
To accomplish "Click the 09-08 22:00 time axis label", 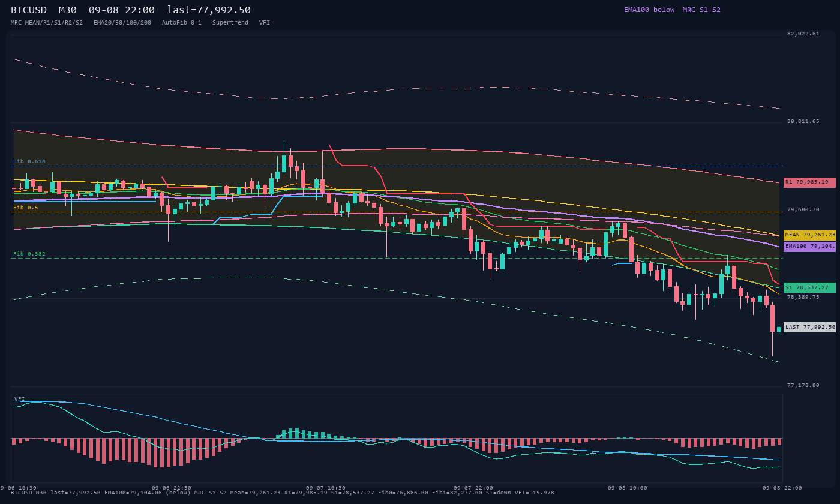I will [x=782, y=488].
